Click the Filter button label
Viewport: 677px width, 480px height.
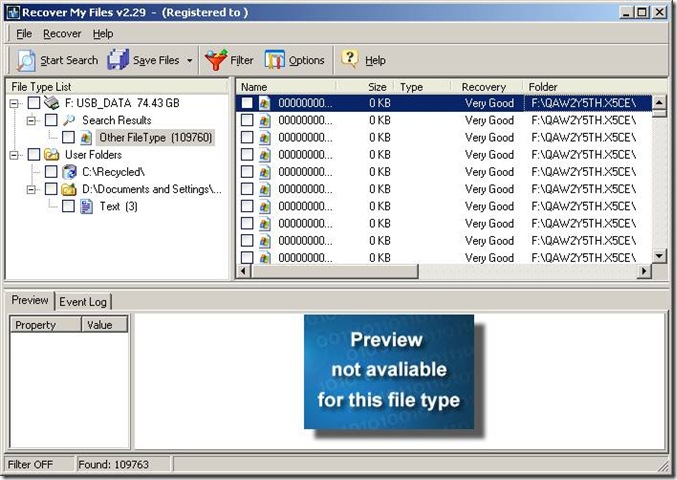coord(241,60)
